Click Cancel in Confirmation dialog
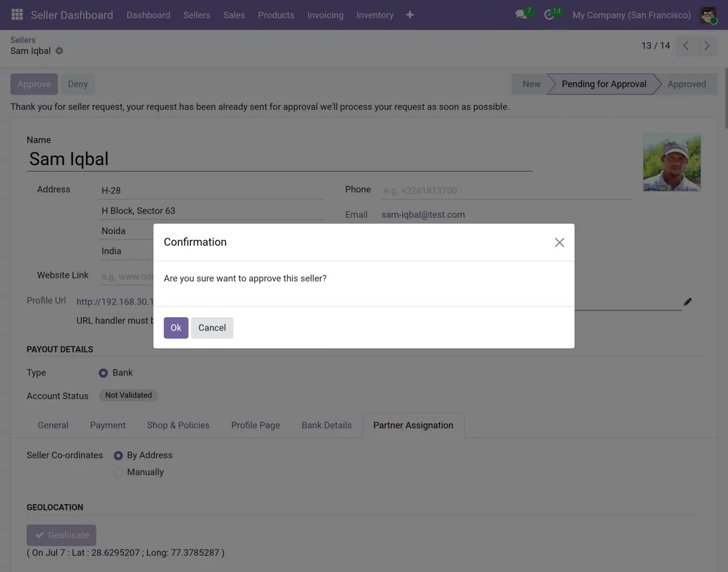This screenshot has width=728, height=572. [212, 328]
